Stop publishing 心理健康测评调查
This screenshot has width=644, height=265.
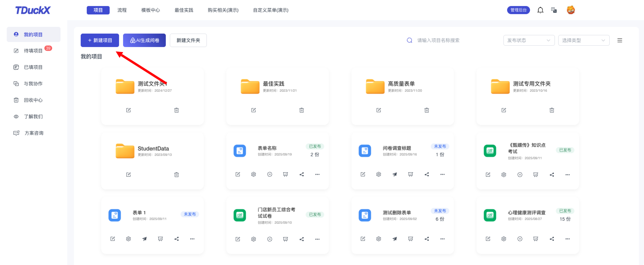point(520,239)
